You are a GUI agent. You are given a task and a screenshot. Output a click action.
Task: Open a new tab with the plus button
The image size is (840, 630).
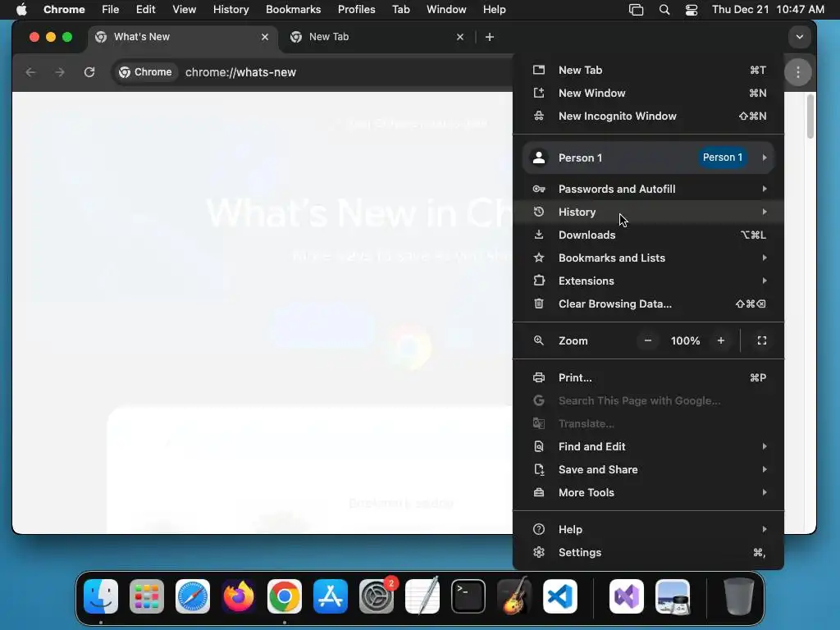489,37
